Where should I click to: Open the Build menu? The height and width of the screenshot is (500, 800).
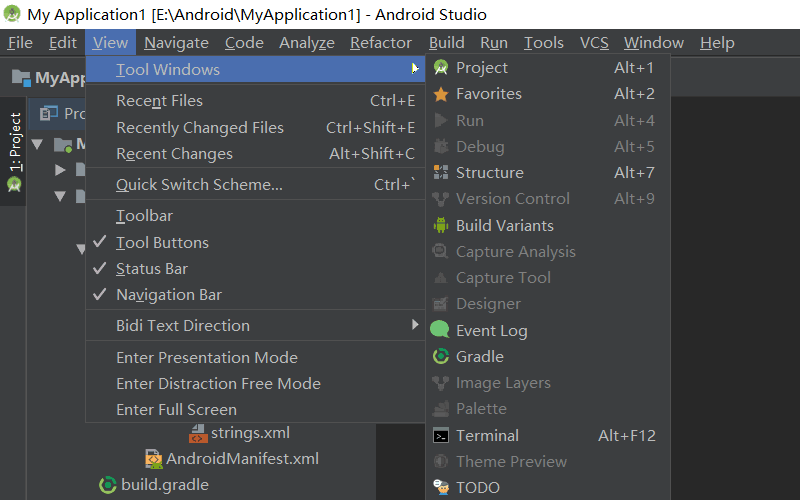coord(446,42)
